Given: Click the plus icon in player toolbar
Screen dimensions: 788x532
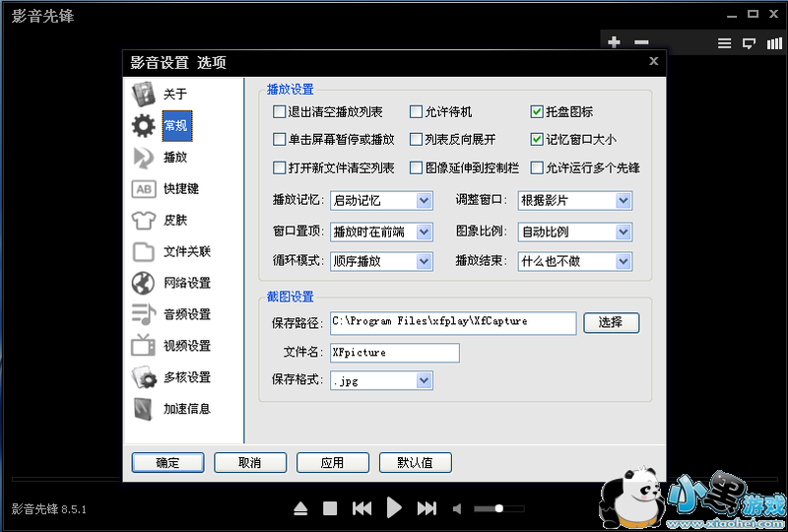Looking at the screenshot, I should tap(614, 42).
